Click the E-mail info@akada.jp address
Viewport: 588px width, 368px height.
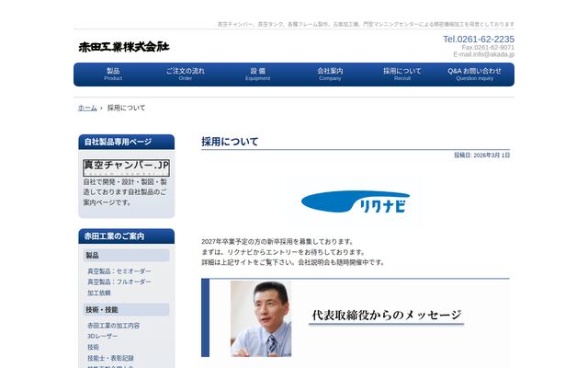(484, 54)
